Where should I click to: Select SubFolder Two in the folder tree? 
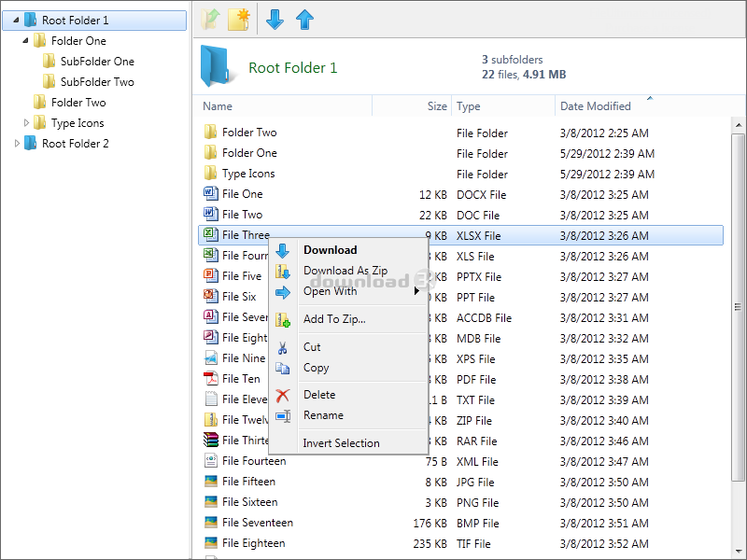click(x=97, y=82)
